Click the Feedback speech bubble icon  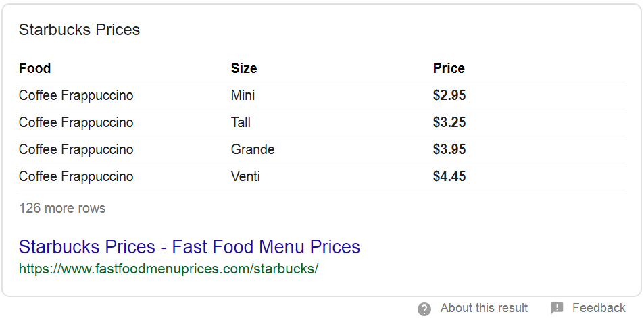pyautogui.click(x=557, y=308)
